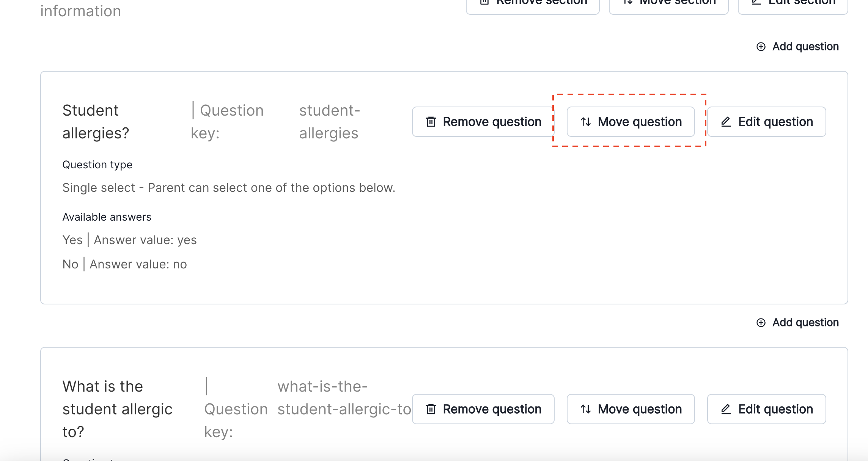
Task: Click trash icon for allergic-to Remove question
Action: pyautogui.click(x=431, y=409)
